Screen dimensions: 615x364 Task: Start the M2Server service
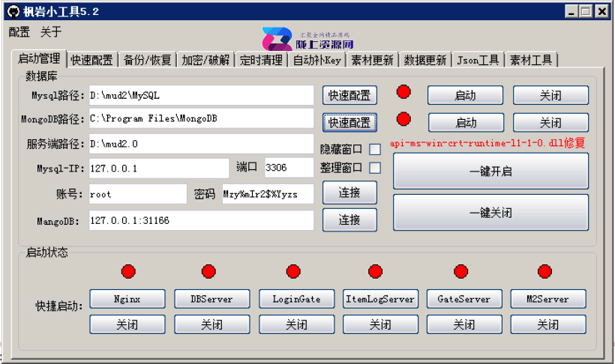pyautogui.click(x=548, y=299)
